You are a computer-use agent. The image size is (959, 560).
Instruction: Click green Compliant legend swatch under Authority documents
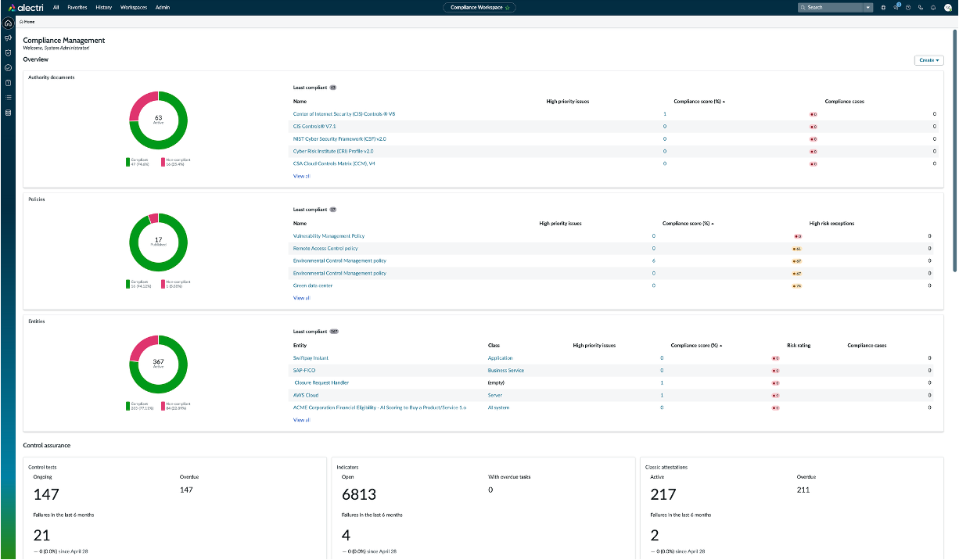pos(128,162)
